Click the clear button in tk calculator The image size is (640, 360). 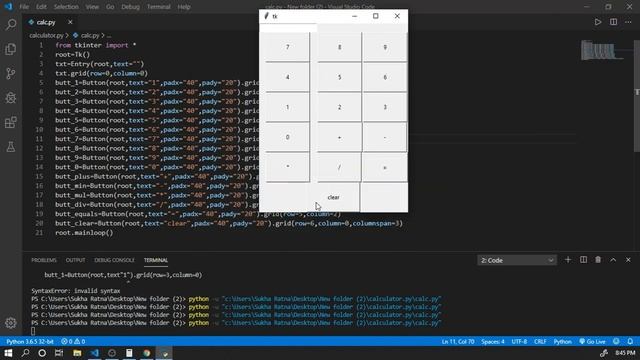333,197
